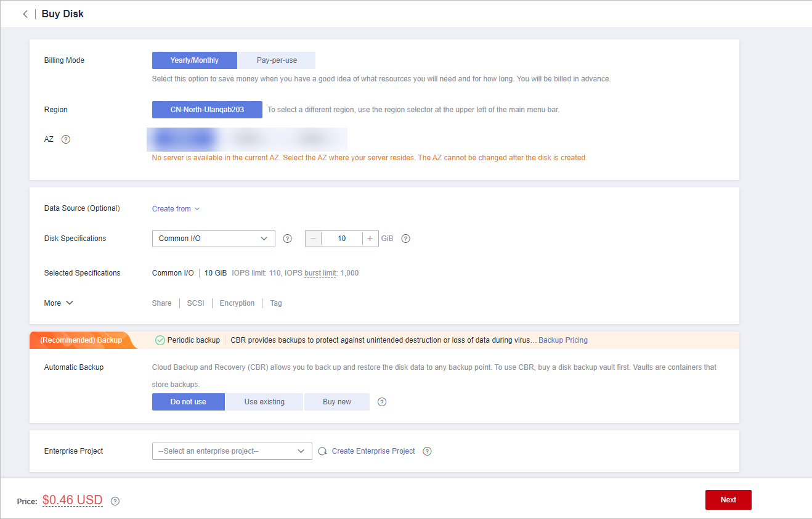Click the help icon next to AZ
This screenshot has width=812, height=519.
[66, 139]
